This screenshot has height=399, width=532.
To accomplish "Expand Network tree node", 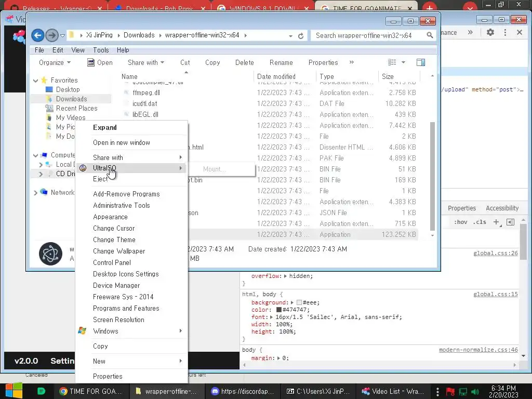I will 36,193.
